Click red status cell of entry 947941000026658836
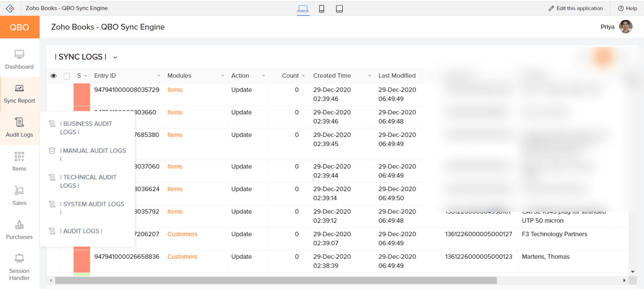Screen dimensions: 644x289 82,261
